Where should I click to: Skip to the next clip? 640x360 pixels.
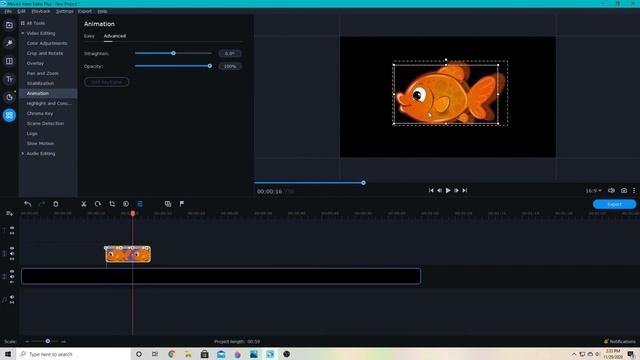(464, 190)
